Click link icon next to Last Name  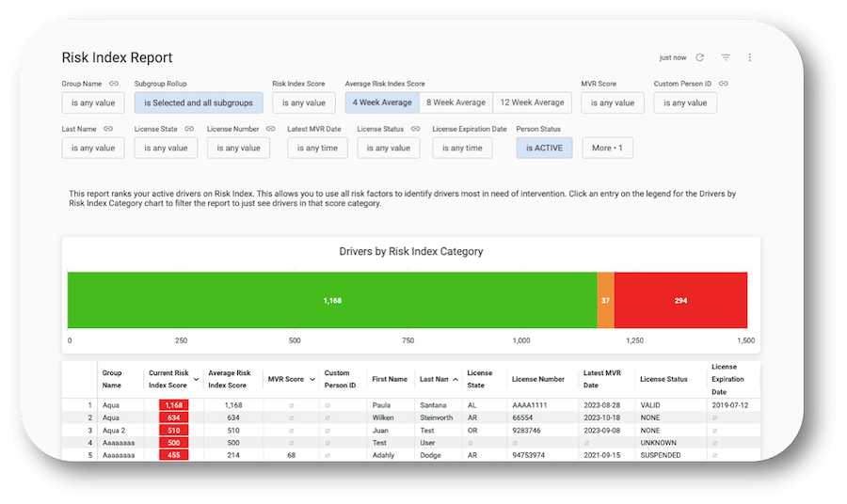tap(108, 129)
